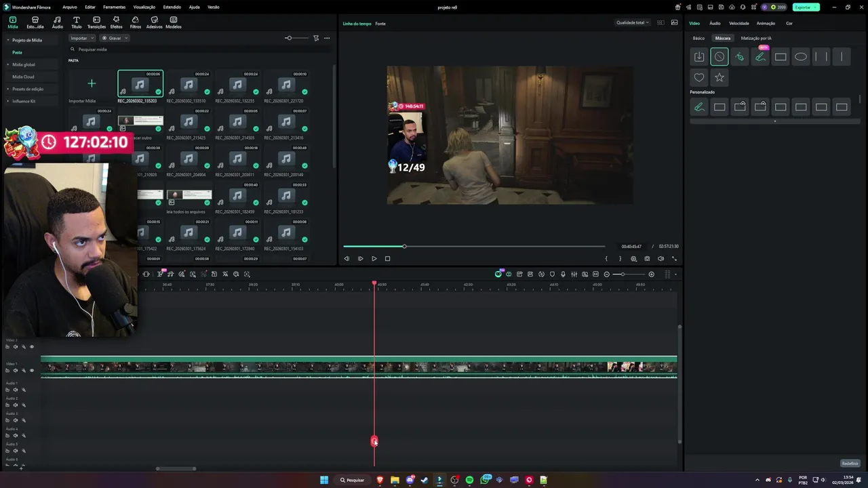Open the Gravar dropdown
The image size is (868, 488).
pyautogui.click(x=115, y=38)
